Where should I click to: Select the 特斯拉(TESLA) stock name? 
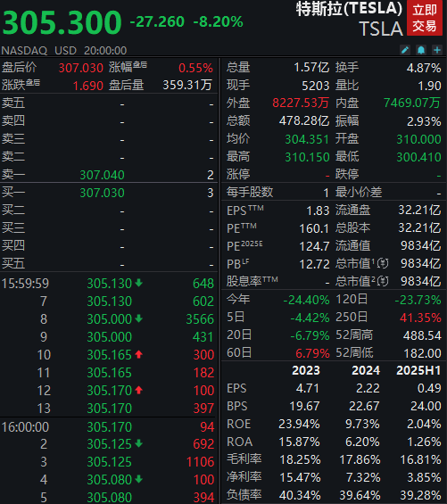tap(349, 9)
